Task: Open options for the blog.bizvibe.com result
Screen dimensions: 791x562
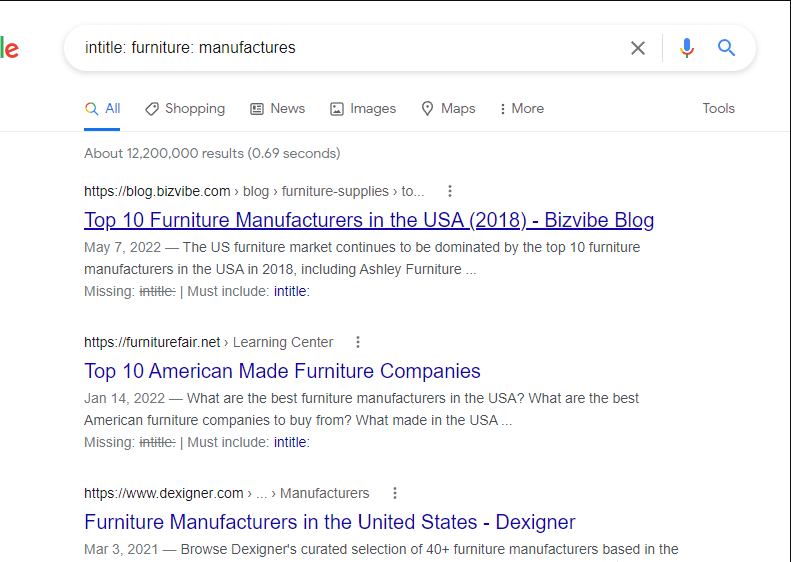Action: tap(449, 191)
